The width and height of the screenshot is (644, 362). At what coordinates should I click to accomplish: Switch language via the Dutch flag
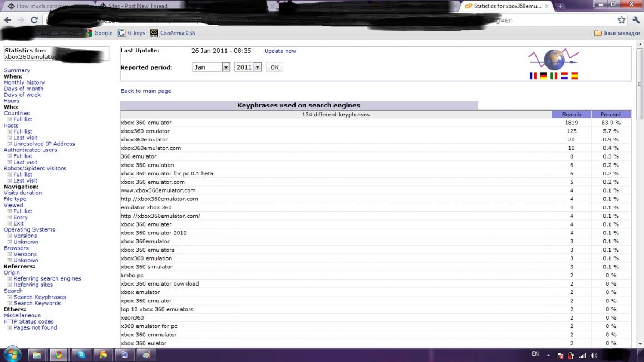tap(564, 76)
